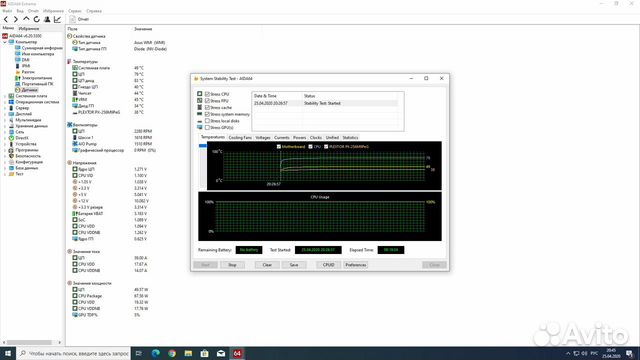Click the Back navigation arrow in AIDA64 toolbar
The width and height of the screenshot is (640, 360).
tap(6, 19)
